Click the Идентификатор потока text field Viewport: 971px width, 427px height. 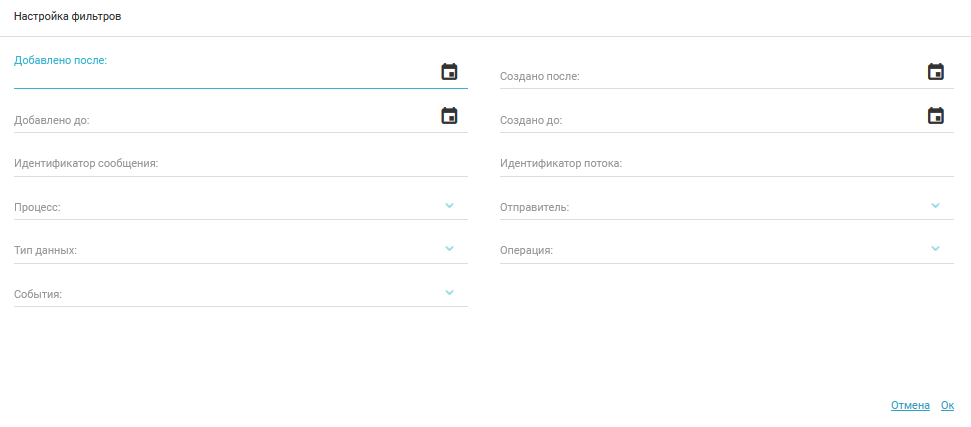pos(726,163)
